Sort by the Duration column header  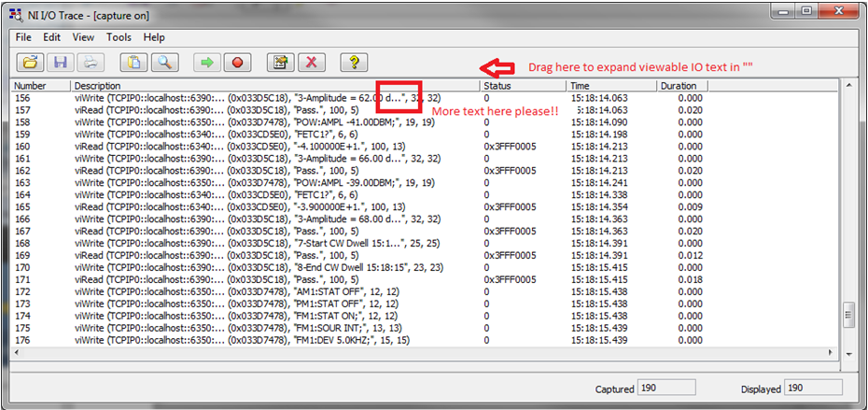point(682,86)
